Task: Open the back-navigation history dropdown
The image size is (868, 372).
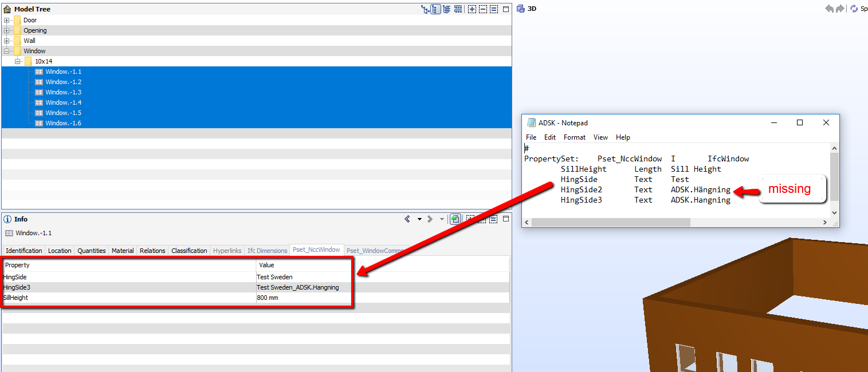Action: pos(419,219)
